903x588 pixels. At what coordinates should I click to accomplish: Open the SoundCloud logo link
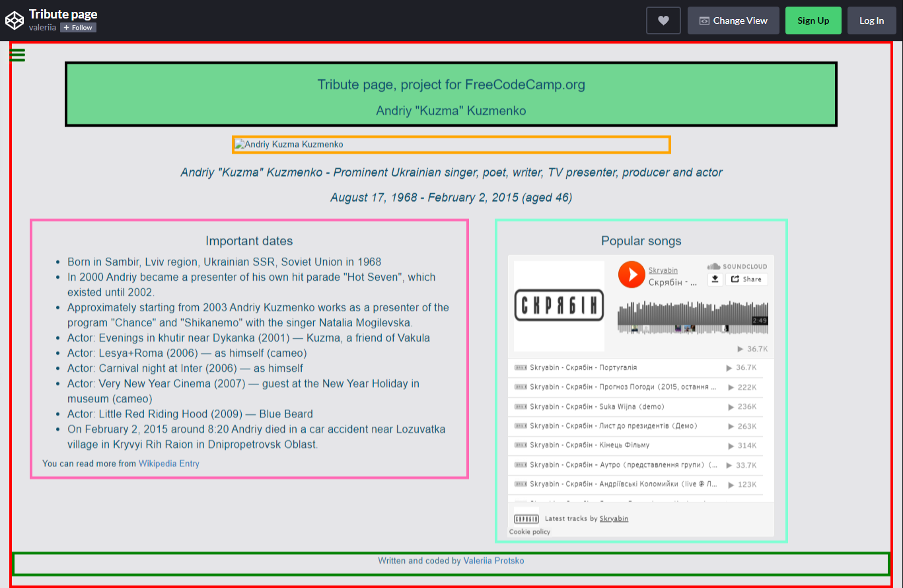[x=737, y=266]
